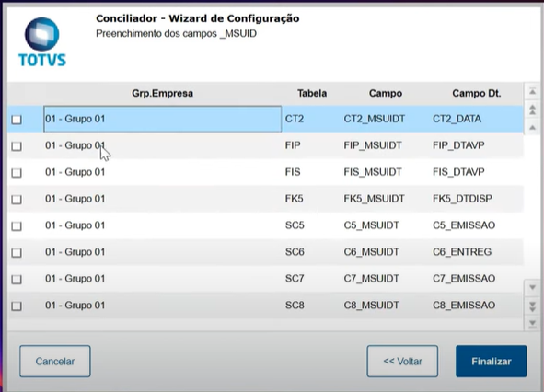Cancel the wizard with Cancelar
This screenshot has width=544, height=392.
point(55,361)
